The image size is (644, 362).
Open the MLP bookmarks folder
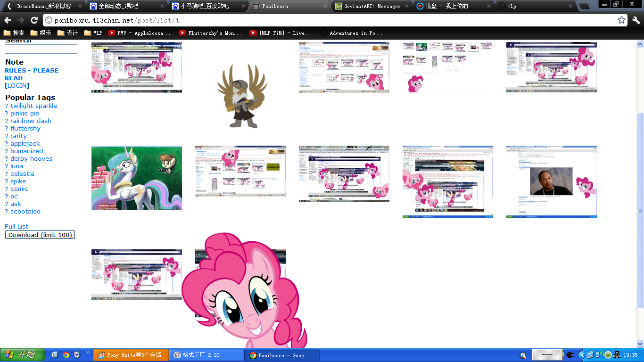93,33
